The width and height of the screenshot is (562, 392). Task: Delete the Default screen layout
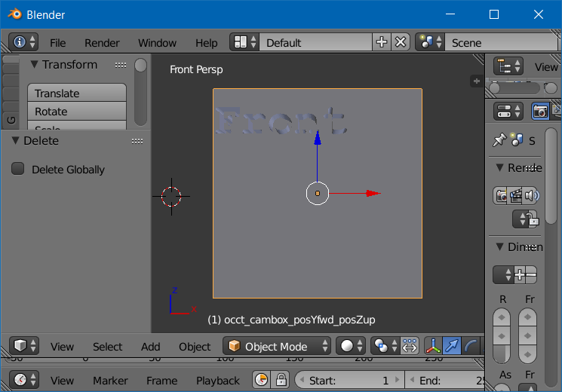[401, 42]
